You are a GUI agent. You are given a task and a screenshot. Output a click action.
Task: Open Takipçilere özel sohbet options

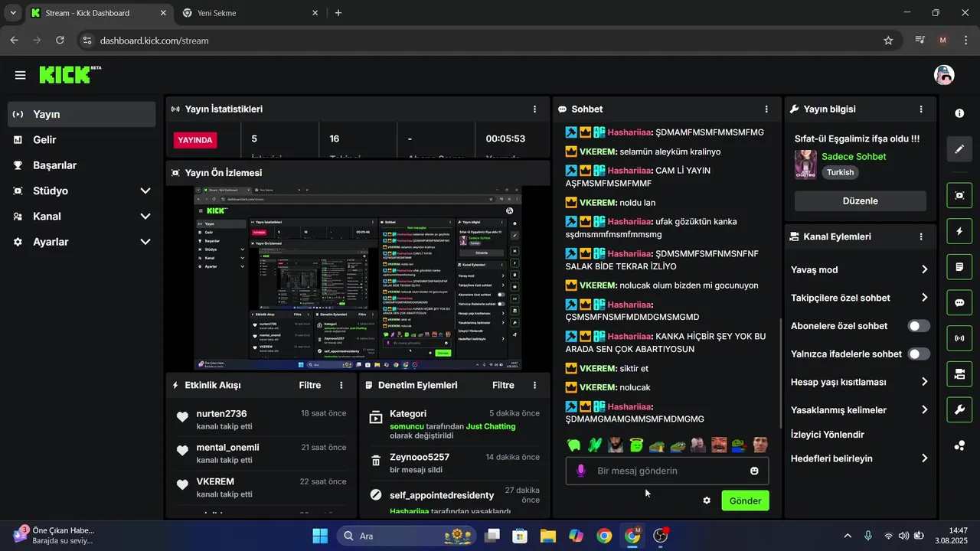coord(861,298)
